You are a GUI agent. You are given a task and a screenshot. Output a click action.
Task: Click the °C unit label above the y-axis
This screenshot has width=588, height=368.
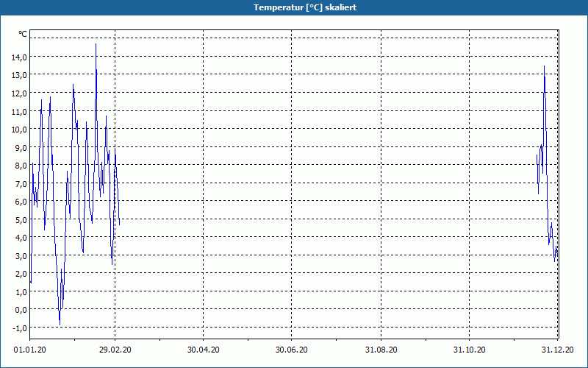point(22,34)
